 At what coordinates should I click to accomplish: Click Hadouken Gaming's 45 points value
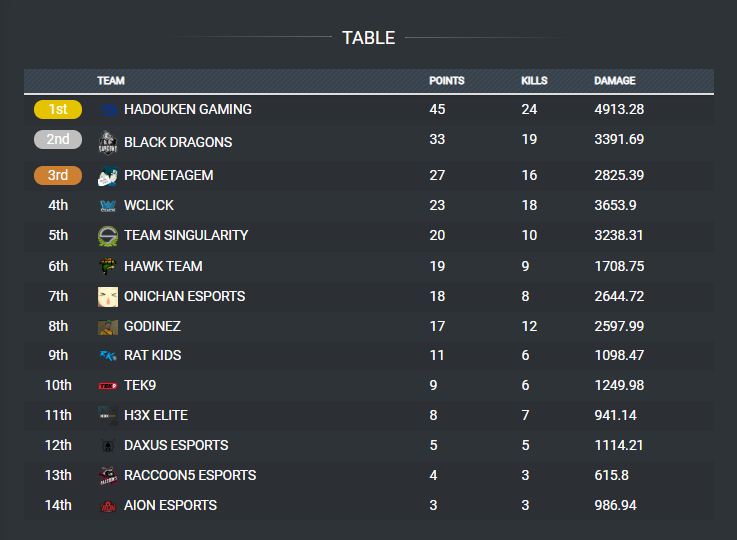pos(437,110)
